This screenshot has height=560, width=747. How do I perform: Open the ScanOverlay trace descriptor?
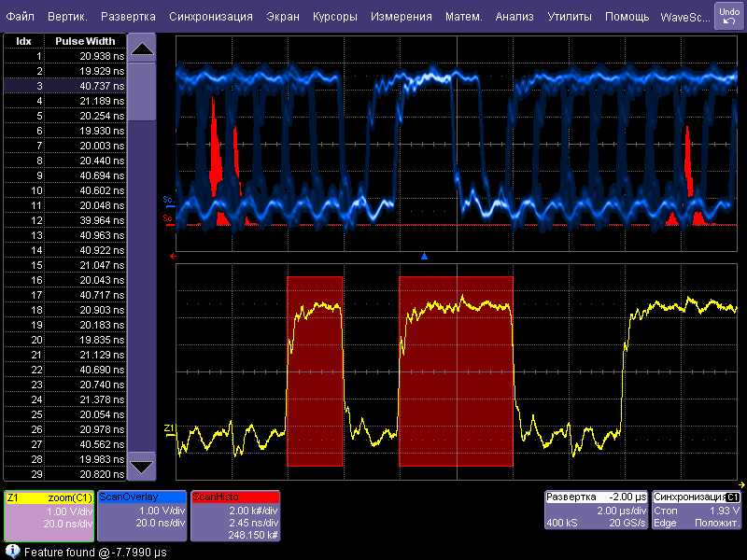[142, 516]
